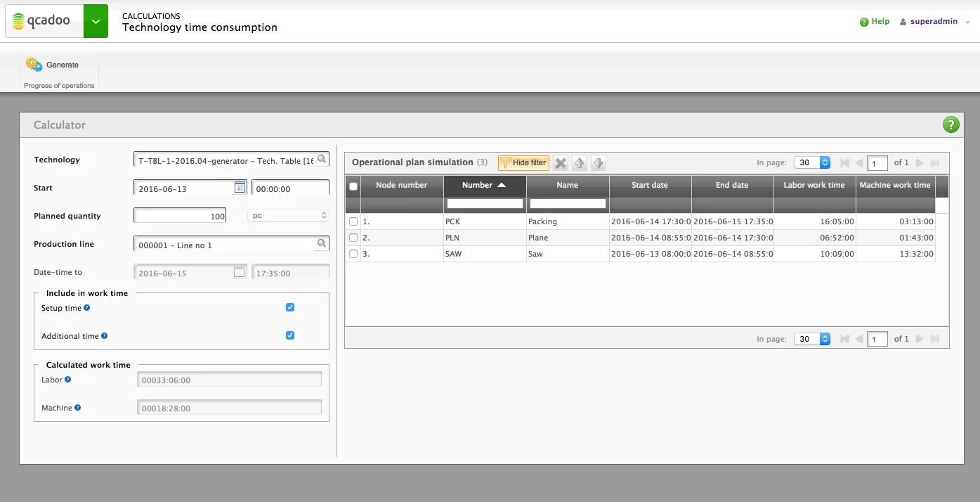Click the grid delete X icon
Viewport: 980px width, 502px height.
coord(561,163)
